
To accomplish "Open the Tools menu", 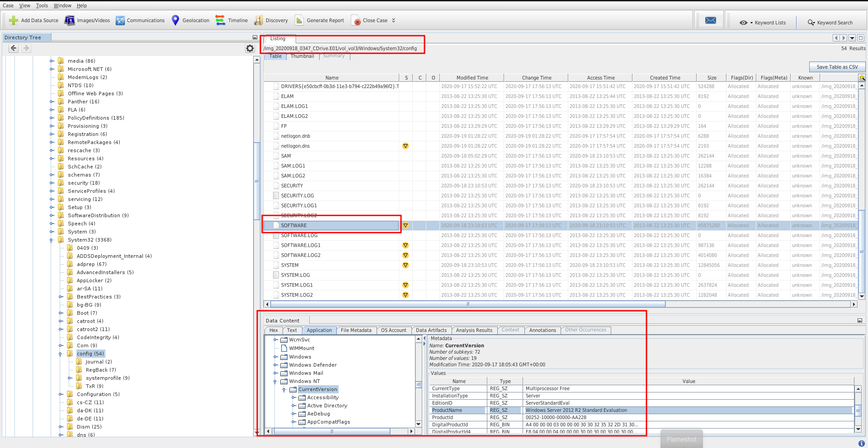I will pos(42,5).
